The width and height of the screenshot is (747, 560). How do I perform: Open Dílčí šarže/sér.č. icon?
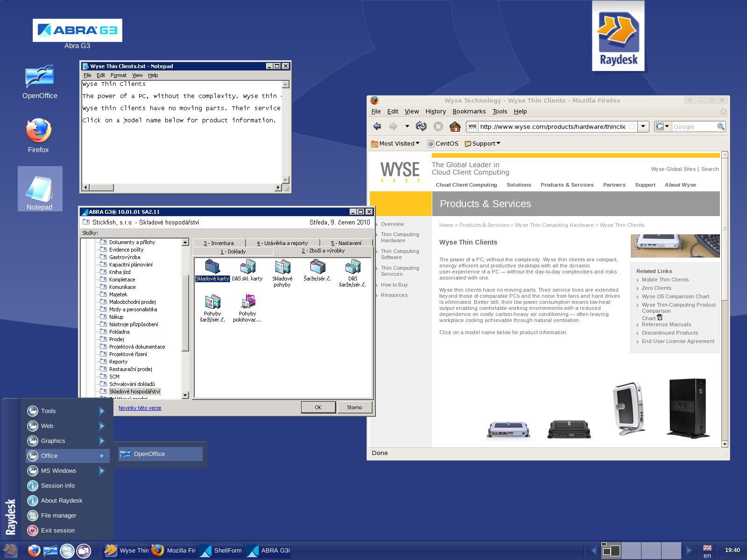pyautogui.click(x=352, y=273)
